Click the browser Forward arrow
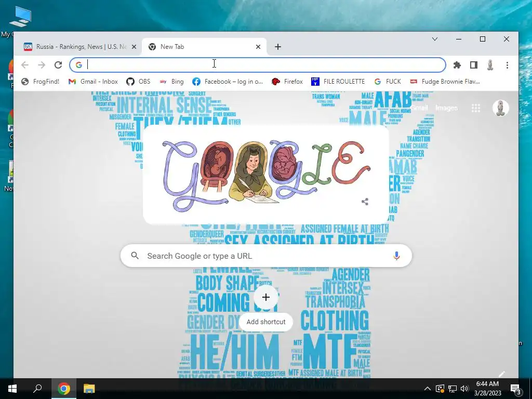532x399 pixels. 42,65
